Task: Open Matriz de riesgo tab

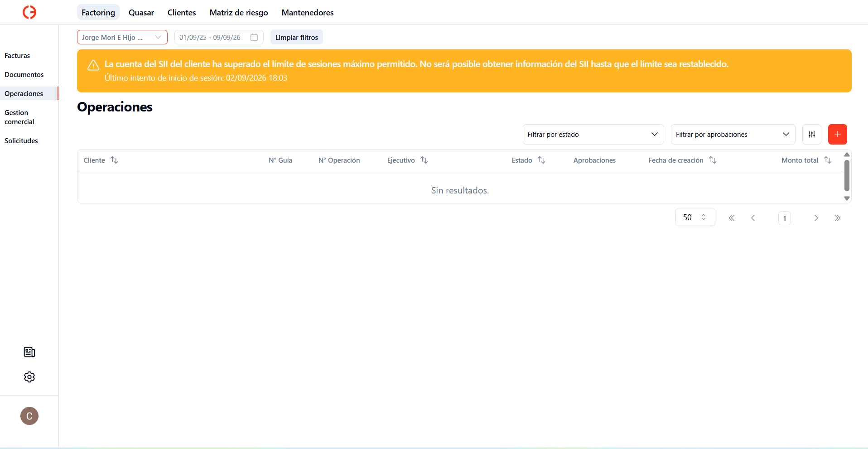Action: tap(239, 12)
